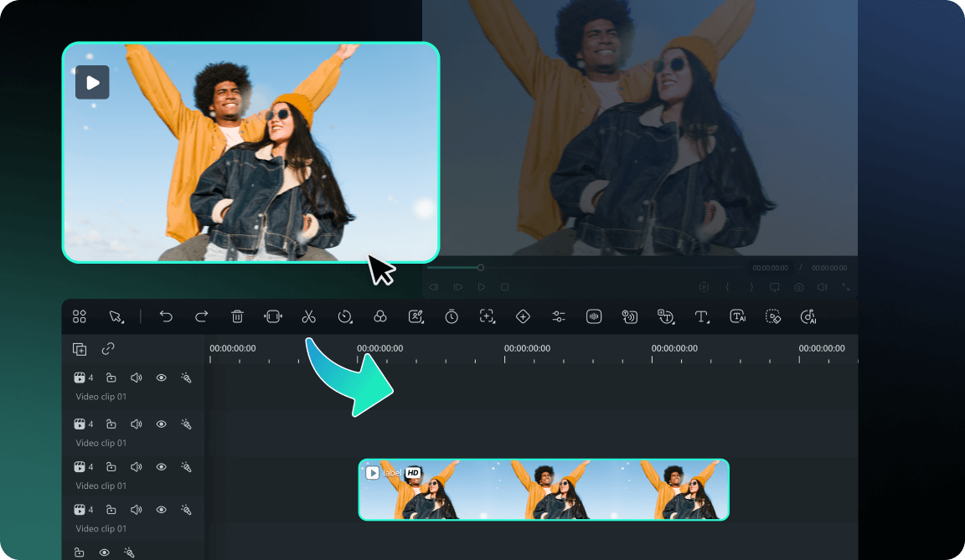Viewport: 965px width, 560px height.
Task: Open the text translation tool dropdown
Action: [666, 316]
